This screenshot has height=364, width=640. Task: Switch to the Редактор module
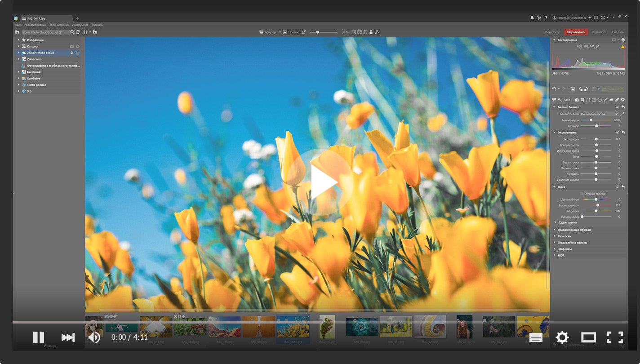click(599, 32)
